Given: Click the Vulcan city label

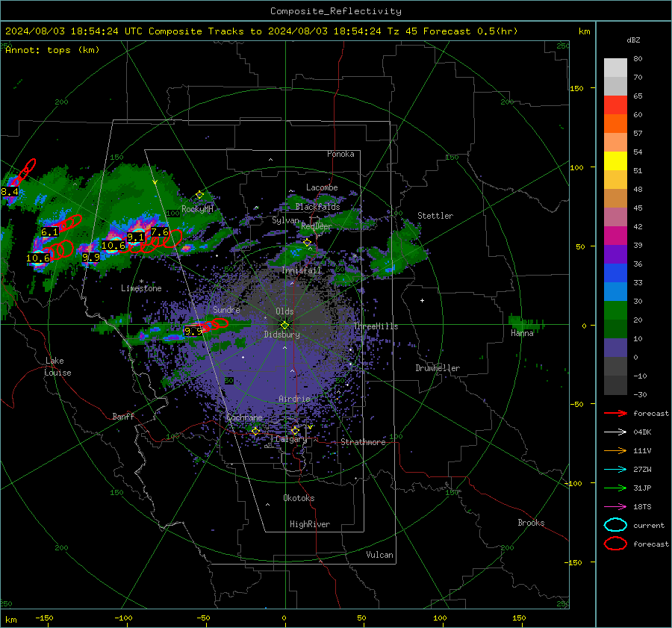Looking at the screenshot, I should [x=380, y=555].
